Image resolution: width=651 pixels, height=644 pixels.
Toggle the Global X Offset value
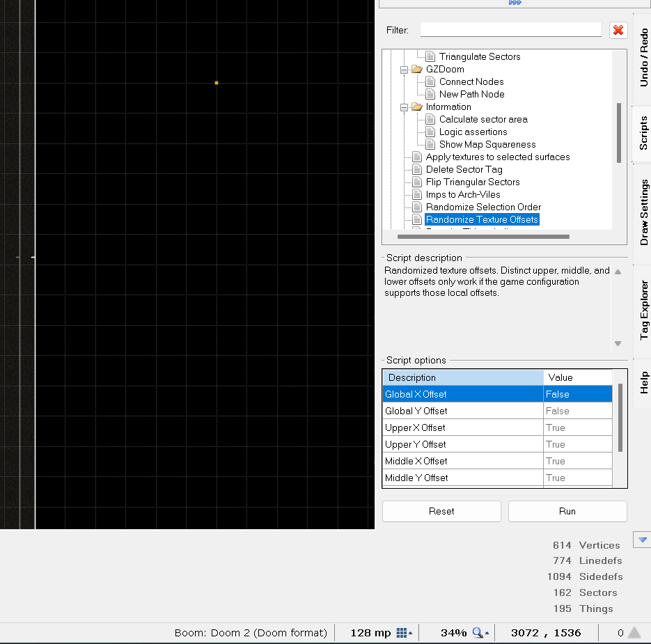coord(577,394)
